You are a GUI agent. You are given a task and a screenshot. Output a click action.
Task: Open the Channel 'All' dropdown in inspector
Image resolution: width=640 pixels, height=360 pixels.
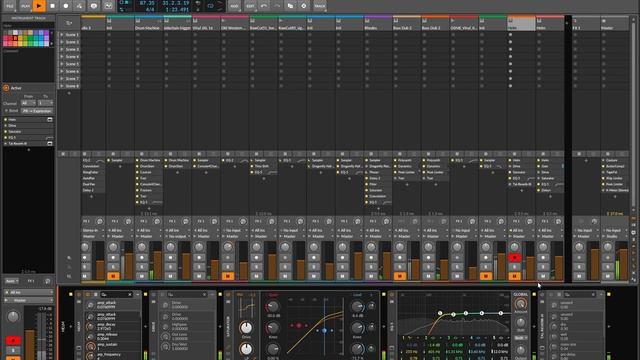(28, 103)
